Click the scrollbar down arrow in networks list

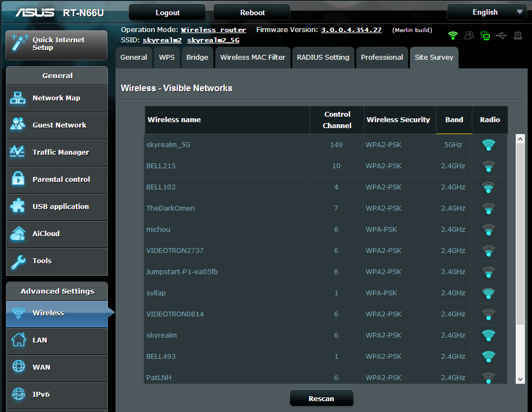520,379
